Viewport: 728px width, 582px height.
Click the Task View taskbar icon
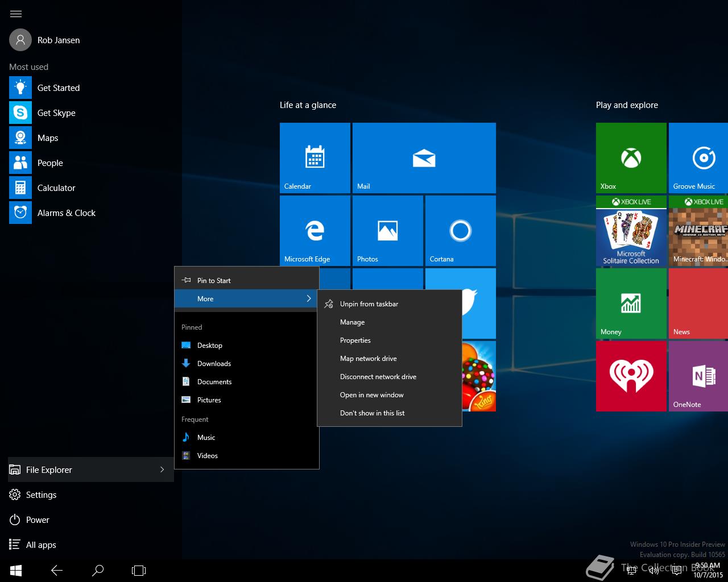coord(138,570)
